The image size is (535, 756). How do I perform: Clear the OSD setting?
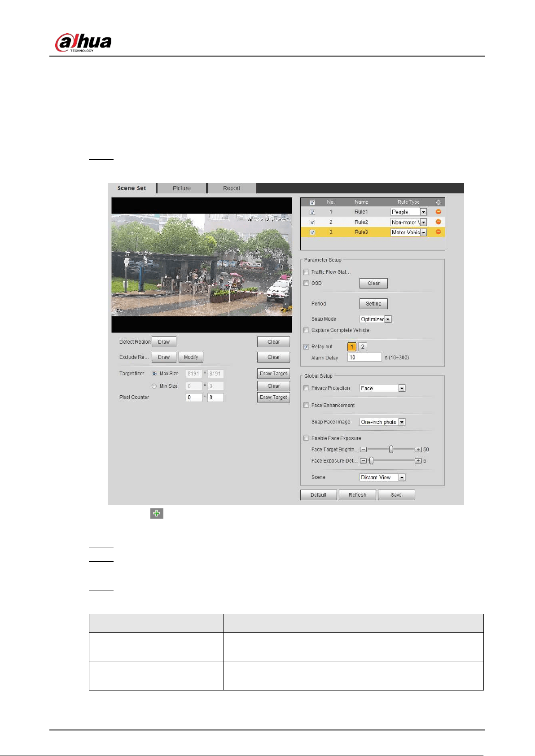[x=373, y=283]
